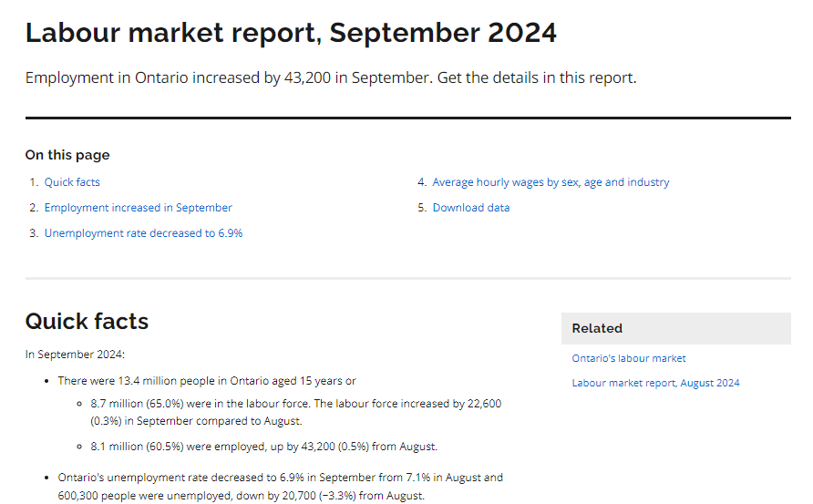Jump to "Employment increased in September" section link
813x504 pixels.
[x=138, y=208]
